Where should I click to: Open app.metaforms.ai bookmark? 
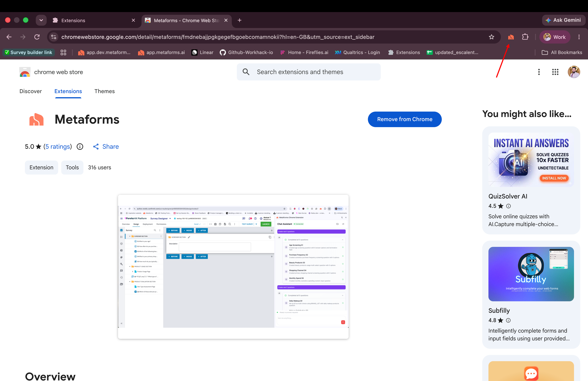(x=161, y=52)
